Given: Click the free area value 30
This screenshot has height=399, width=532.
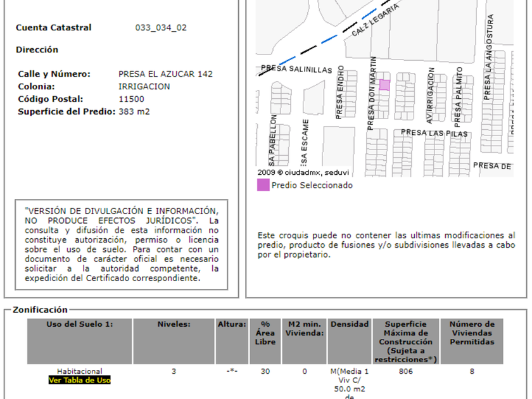Looking at the screenshot, I should click(x=265, y=371).
